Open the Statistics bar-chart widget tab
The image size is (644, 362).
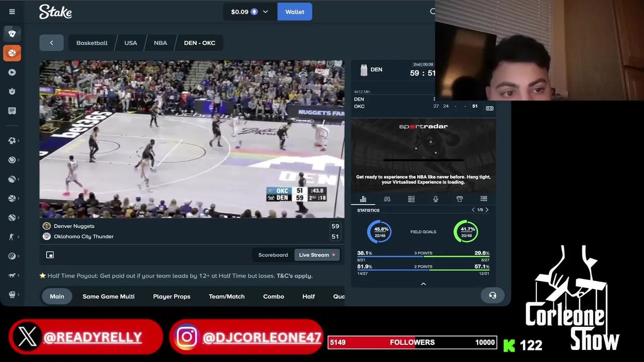click(x=363, y=199)
